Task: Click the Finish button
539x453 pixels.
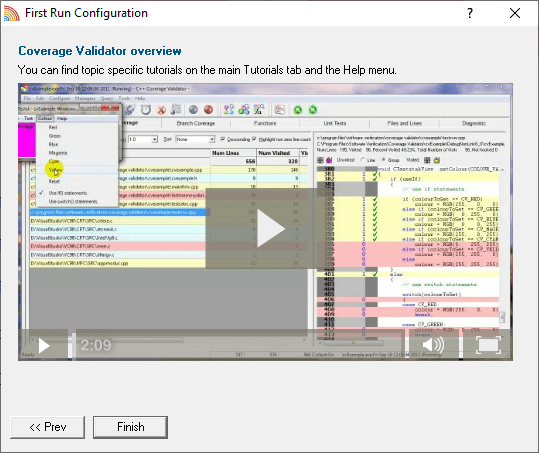Action: [131, 427]
